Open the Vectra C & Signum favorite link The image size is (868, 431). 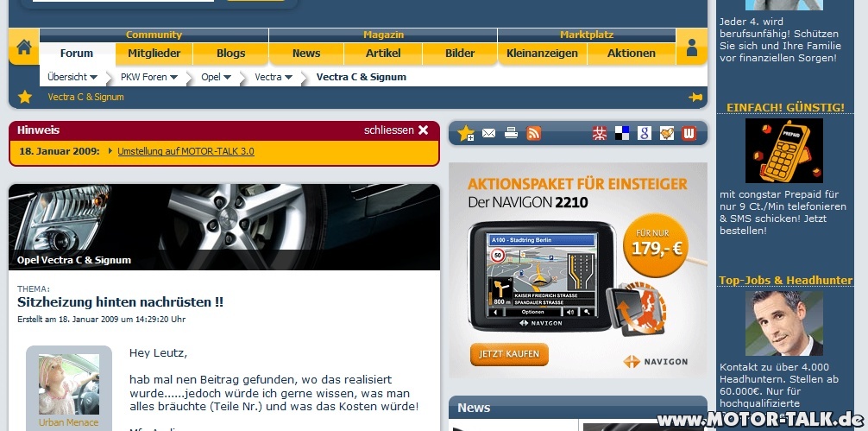85,97
